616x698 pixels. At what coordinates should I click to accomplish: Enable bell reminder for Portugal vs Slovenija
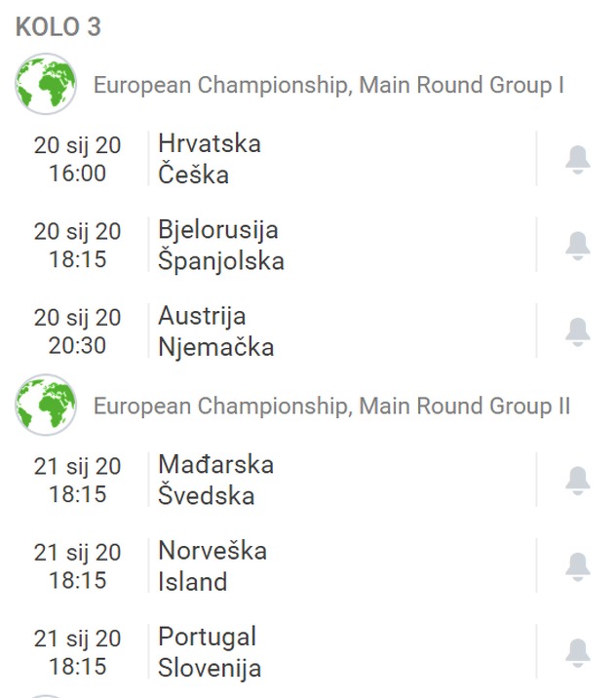[x=578, y=652]
